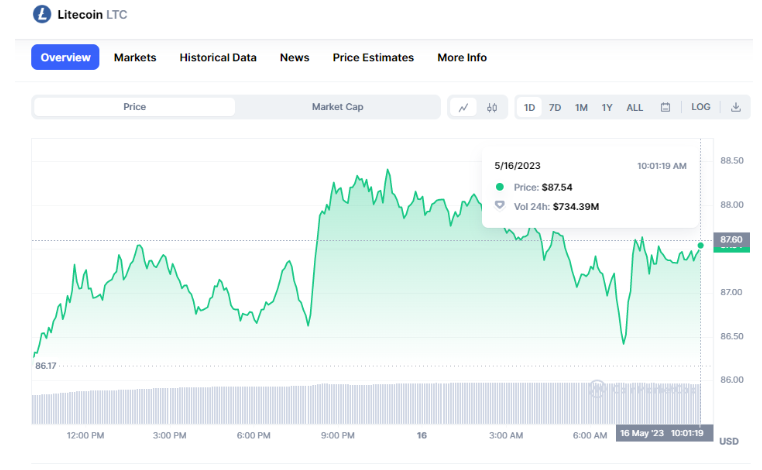
Task: Select the line chart view icon
Action: coord(464,107)
